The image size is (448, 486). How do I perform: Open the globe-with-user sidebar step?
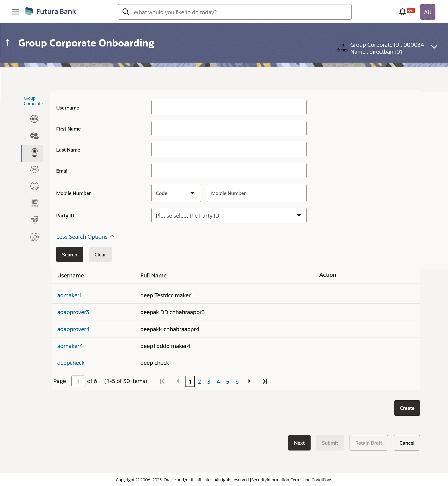pyautogui.click(x=35, y=136)
